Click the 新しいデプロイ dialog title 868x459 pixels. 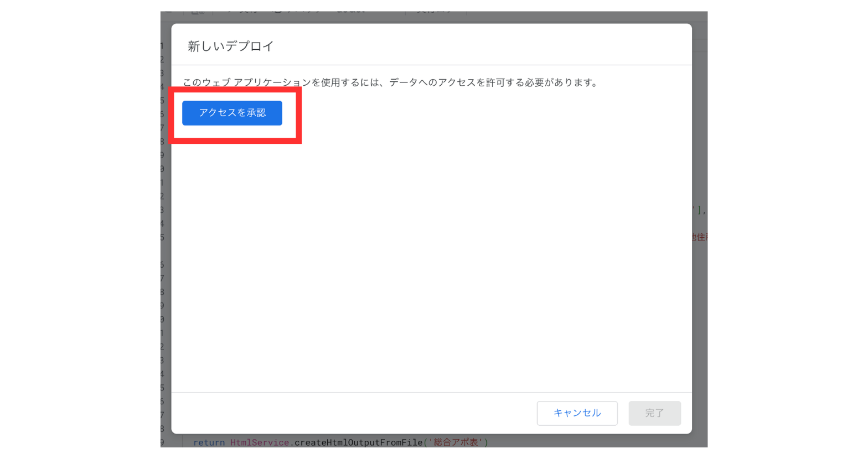coord(231,46)
